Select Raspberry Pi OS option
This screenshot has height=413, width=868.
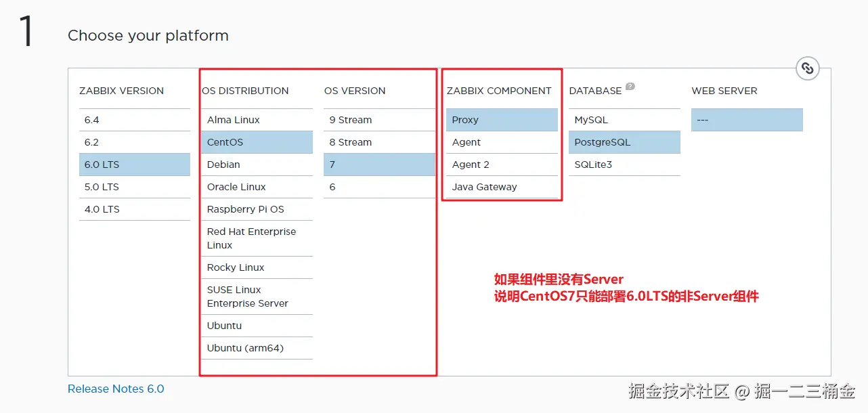257,209
